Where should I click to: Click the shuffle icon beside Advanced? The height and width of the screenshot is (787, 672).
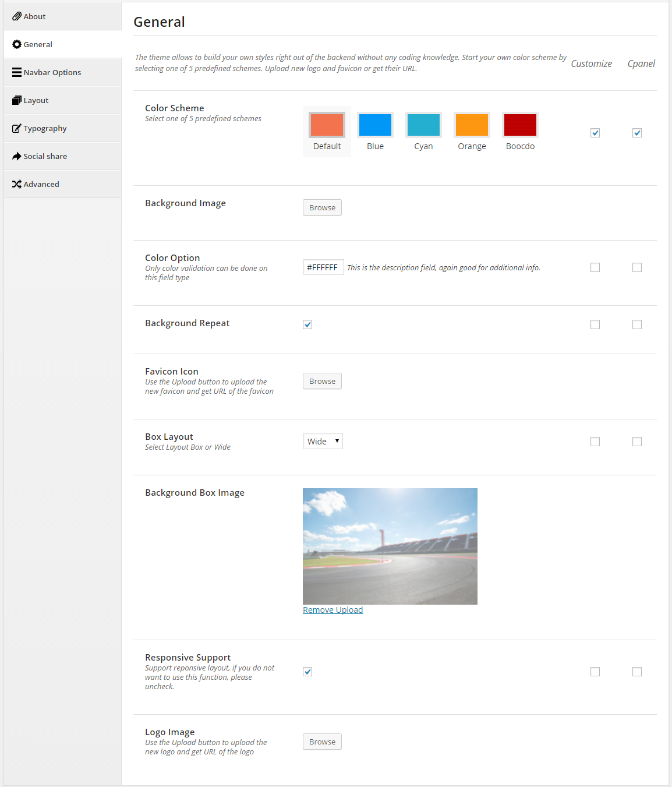(17, 184)
